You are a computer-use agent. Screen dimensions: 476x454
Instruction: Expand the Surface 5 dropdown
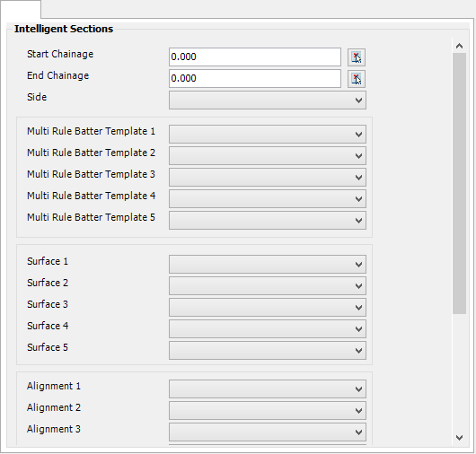click(x=268, y=350)
